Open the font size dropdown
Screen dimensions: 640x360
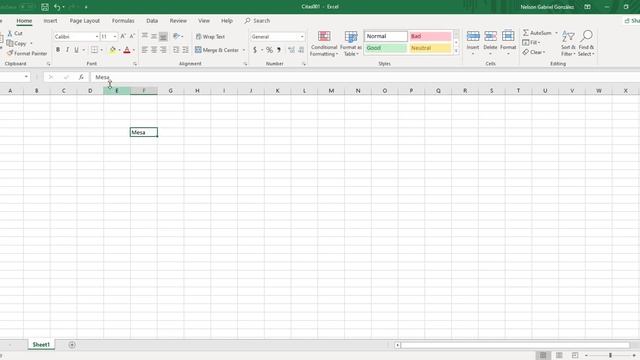[x=115, y=37]
